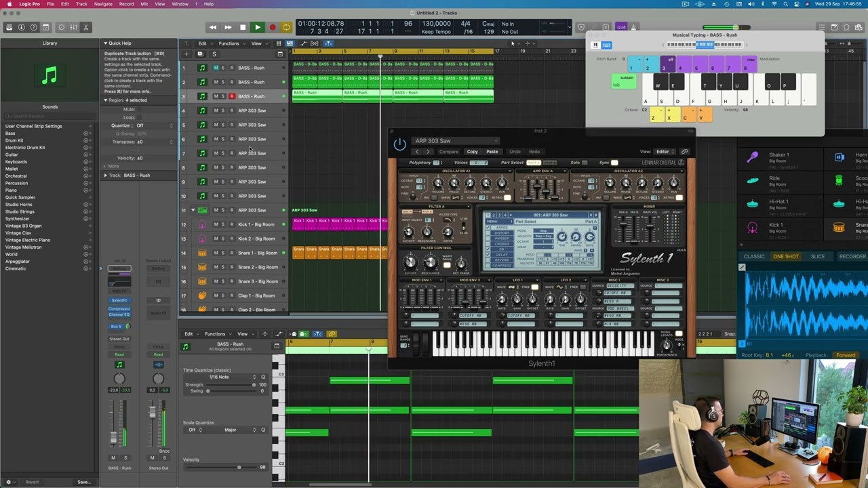
Task: Click the Fast Forward transport button
Action: point(228,28)
